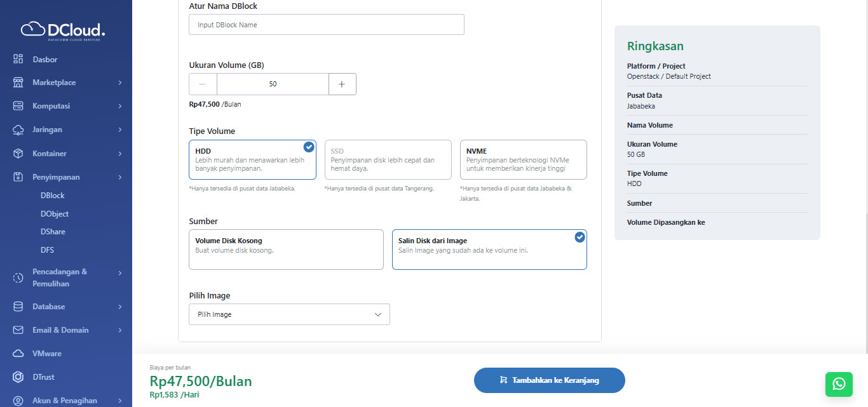Image resolution: width=868 pixels, height=407 pixels.
Task: Click the Jaringan cloud network icon
Action: (18, 130)
